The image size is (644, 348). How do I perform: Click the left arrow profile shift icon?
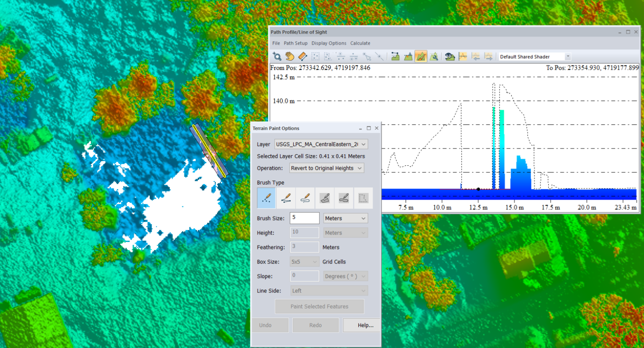click(x=476, y=57)
